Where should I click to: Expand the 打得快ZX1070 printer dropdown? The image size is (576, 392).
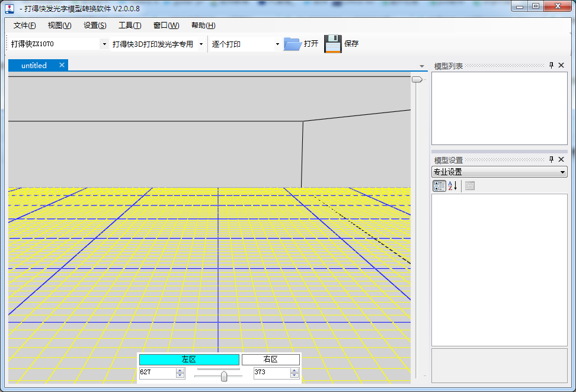[104, 44]
